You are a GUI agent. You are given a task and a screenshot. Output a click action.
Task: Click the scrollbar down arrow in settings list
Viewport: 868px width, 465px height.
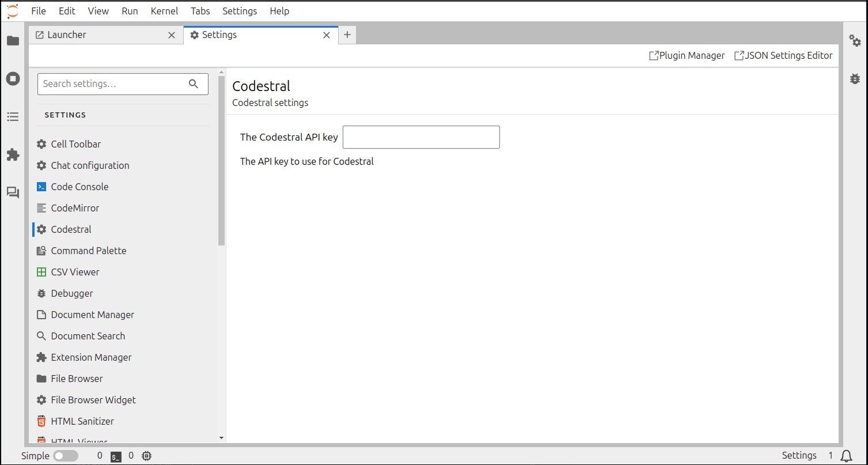pos(222,438)
